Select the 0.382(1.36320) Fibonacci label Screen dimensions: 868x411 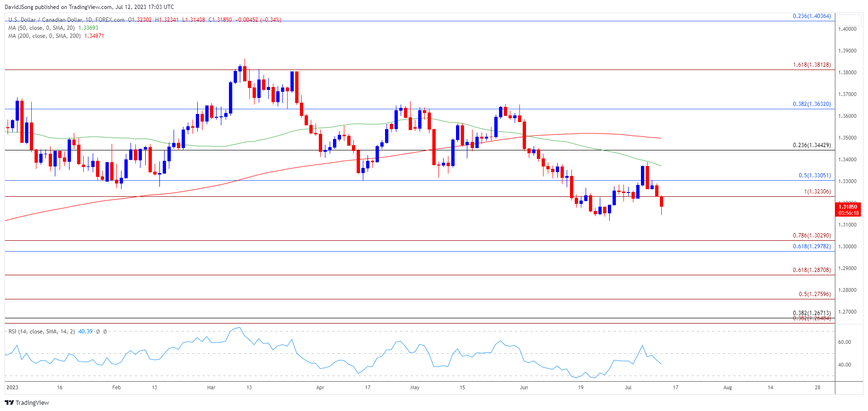point(812,104)
